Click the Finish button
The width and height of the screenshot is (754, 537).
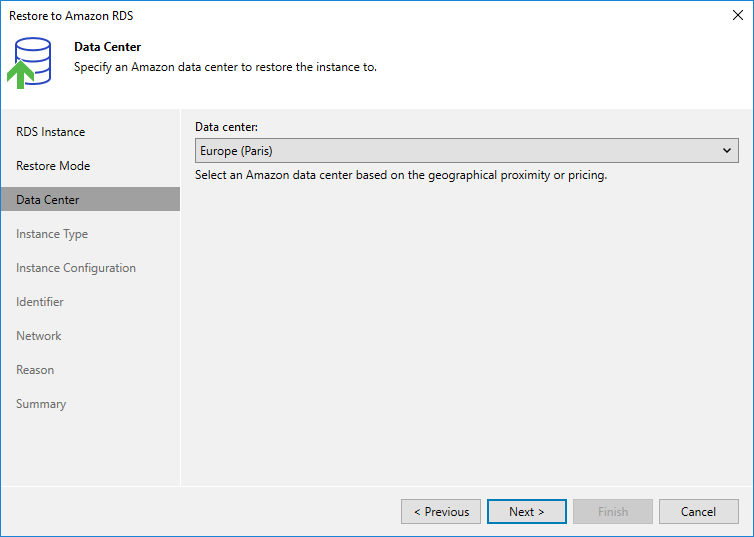(613, 512)
